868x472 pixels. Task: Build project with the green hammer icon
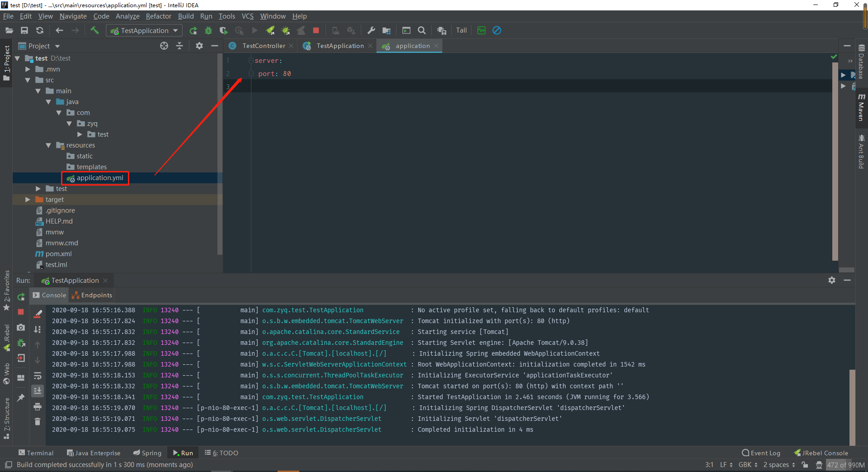[x=94, y=30]
